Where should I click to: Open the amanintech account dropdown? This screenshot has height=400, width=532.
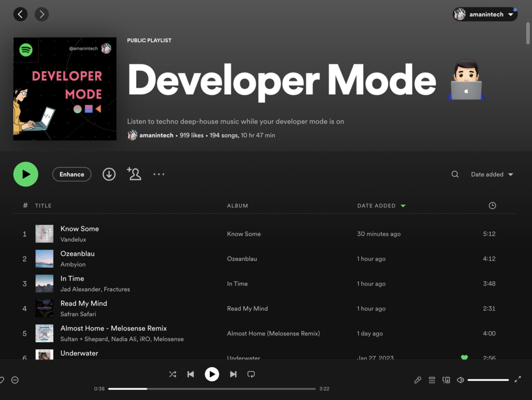tap(485, 14)
